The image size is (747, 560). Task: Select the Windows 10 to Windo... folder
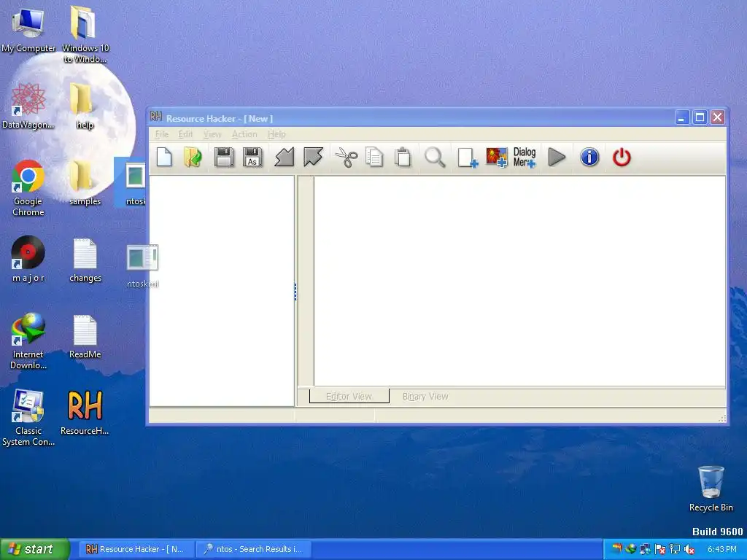pos(85,34)
